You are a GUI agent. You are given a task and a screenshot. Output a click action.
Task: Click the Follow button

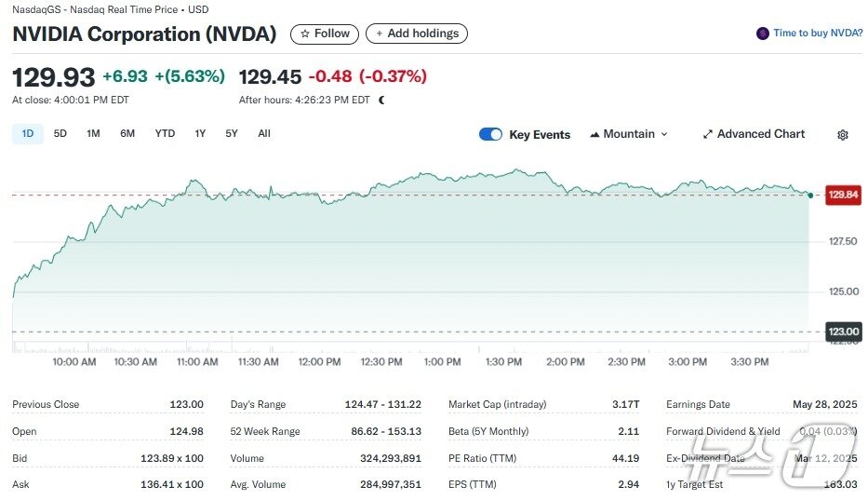coord(325,34)
